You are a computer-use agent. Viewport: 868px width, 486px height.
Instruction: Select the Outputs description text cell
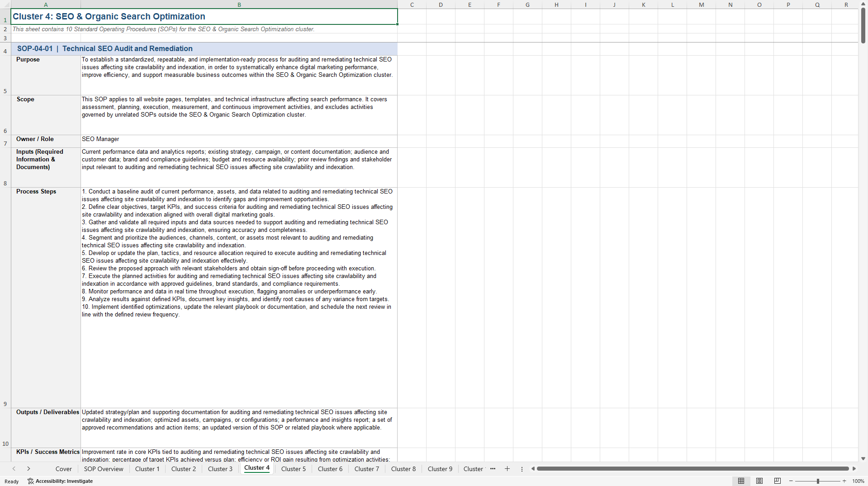click(239, 428)
